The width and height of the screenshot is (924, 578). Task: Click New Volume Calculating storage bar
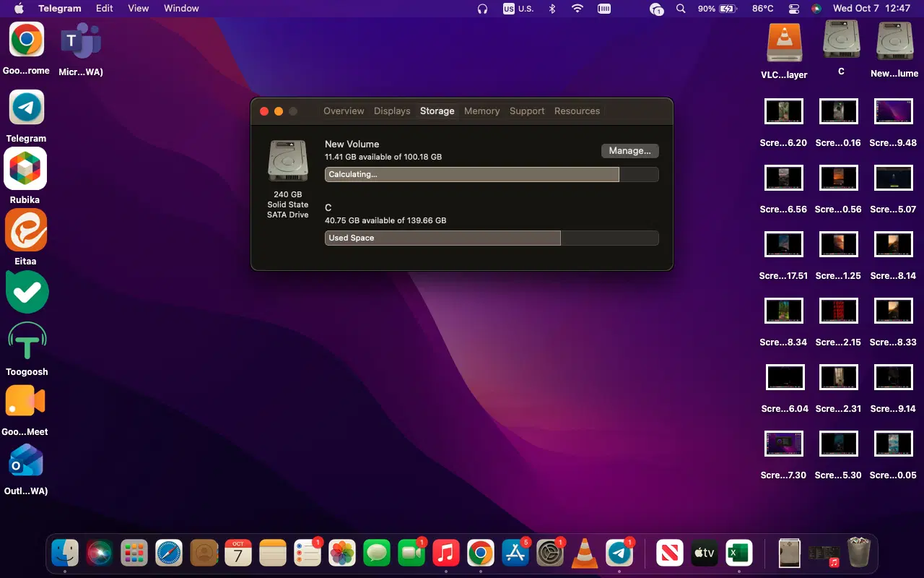pyautogui.click(x=492, y=174)
